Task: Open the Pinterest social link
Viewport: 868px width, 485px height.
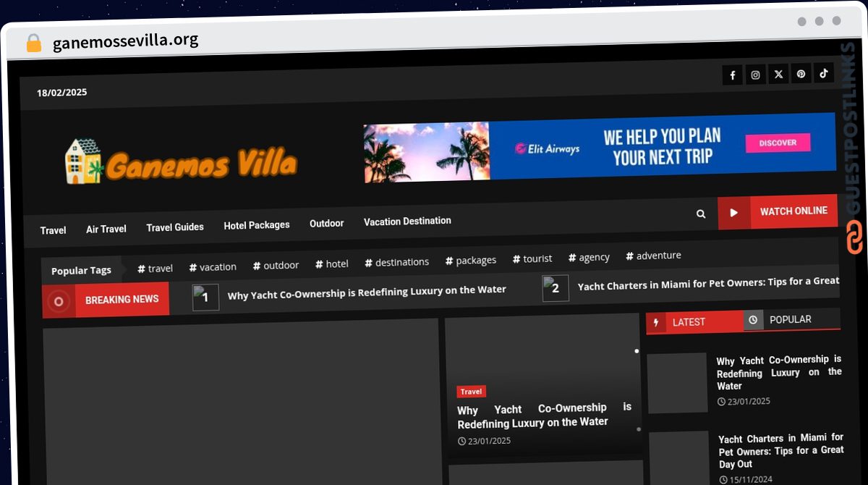Action: tap(801, 73)
